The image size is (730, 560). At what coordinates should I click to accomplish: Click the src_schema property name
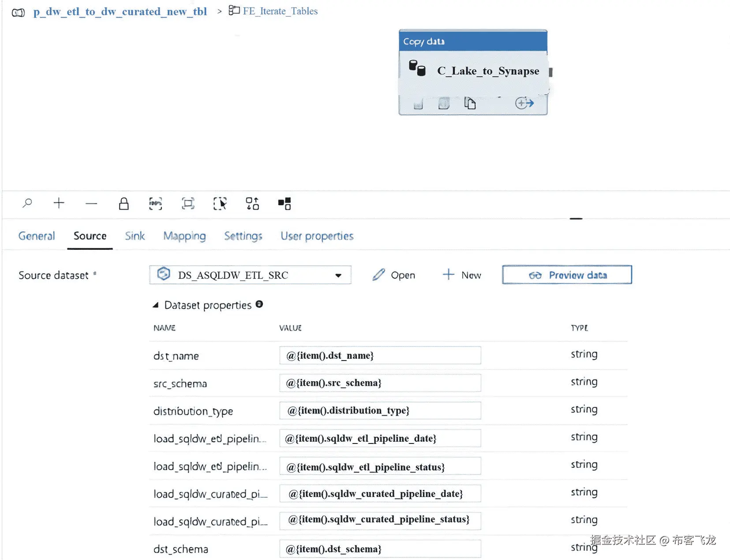tap(180, 383)
